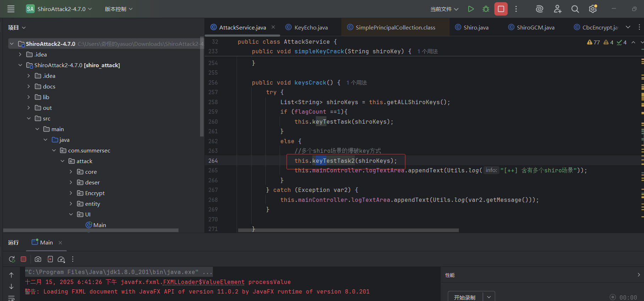This screenshot has width=644, height=301.
Task: Run the current file with green play icon
Action: tap(471, 9)
